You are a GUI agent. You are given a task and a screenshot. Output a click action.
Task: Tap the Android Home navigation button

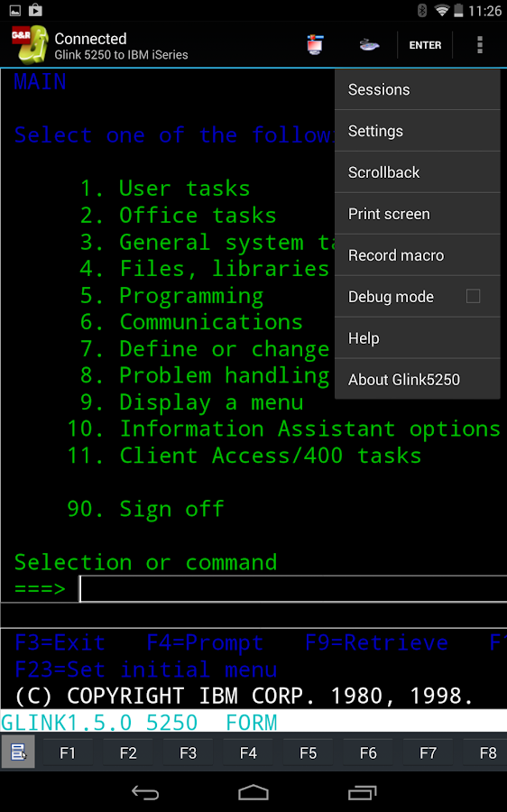click(253, 792)
